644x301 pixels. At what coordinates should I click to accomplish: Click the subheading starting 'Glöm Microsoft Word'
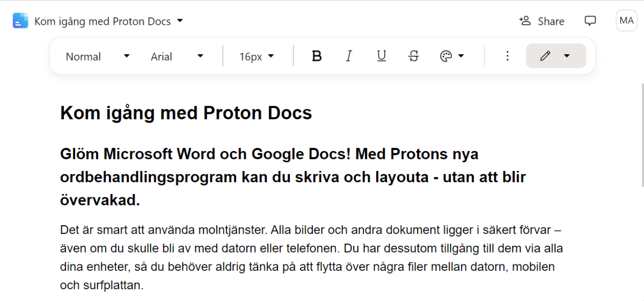(293, 177)
